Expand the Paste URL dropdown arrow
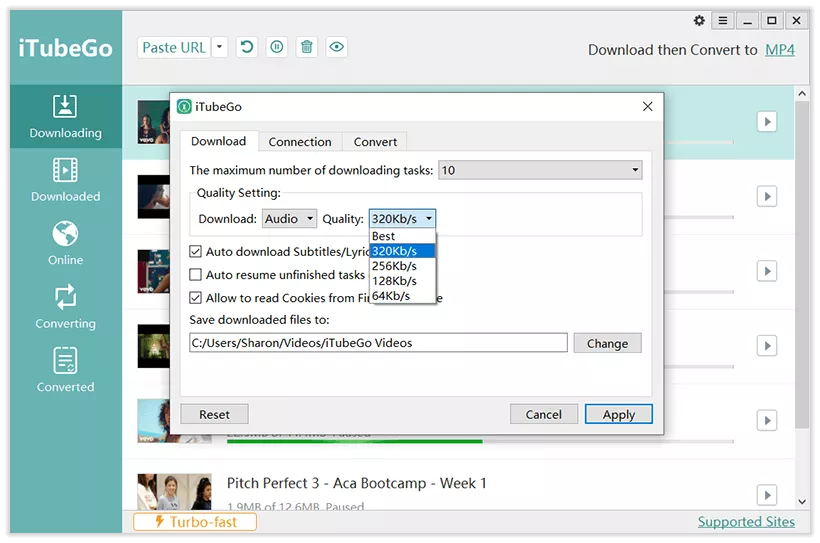The width and height of the screenshot is (820, 543). (220, 47)
